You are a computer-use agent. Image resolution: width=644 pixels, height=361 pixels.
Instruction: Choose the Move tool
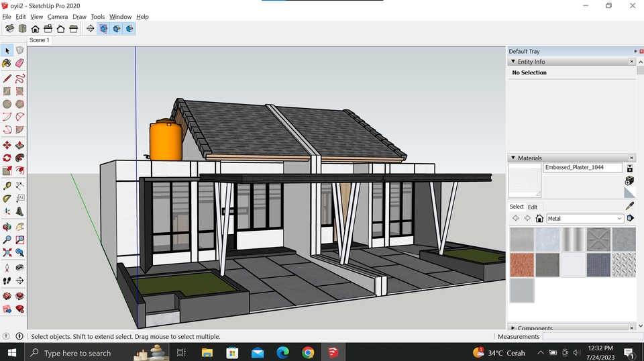tap(7, 145)
